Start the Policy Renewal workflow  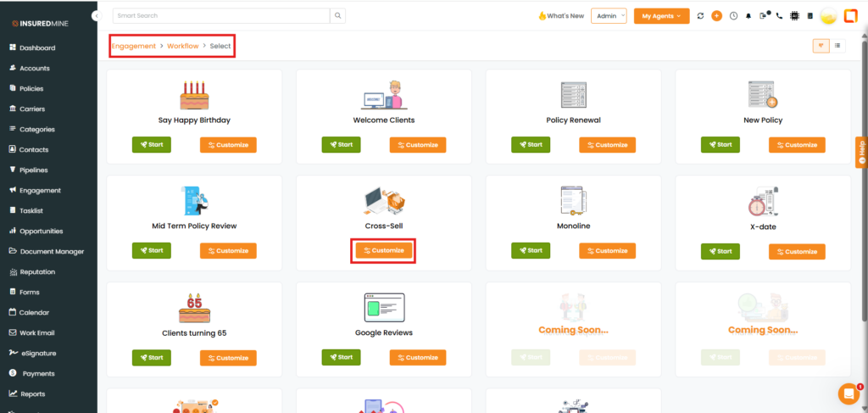(x=531, y=145)
